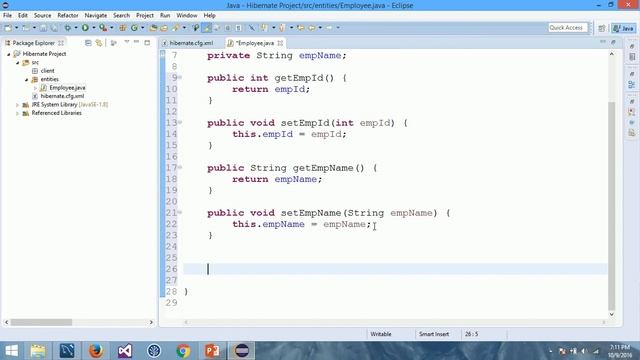Viewport: 640px width, 360px height.
Task: Collapse the entities package node
Action: (x=27, y=80)
